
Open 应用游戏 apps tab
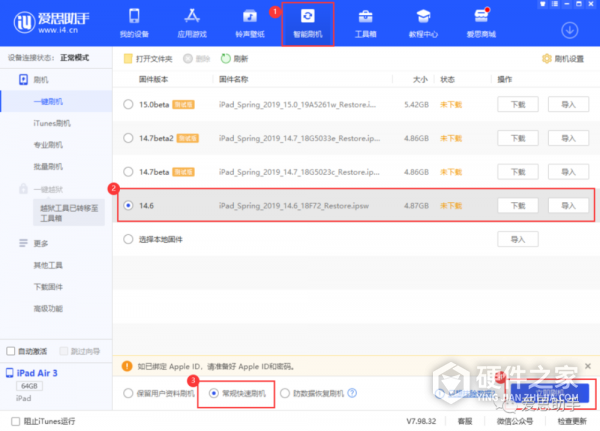tap(192, 23)
